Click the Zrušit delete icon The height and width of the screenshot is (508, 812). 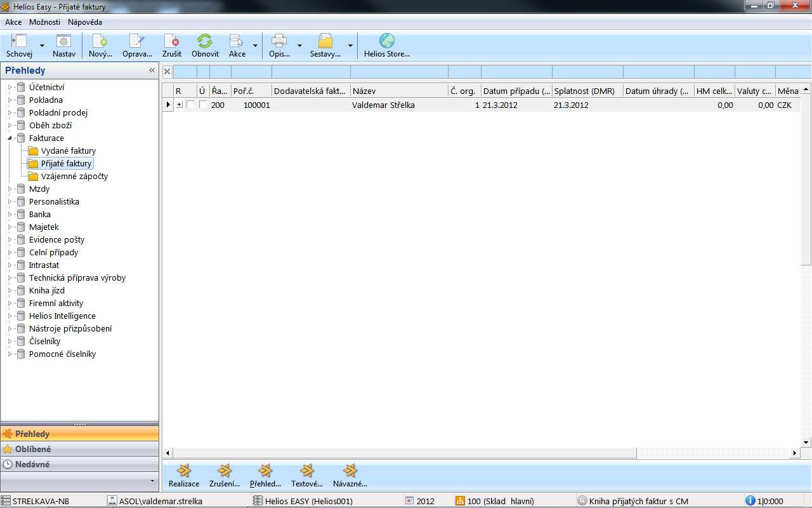[x=171, y=41]
